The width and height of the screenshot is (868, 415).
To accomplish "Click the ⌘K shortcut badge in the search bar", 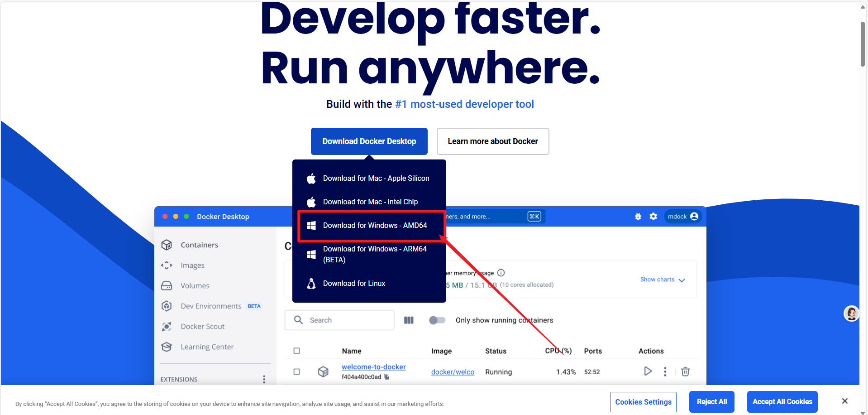I will click(x=534, y=217).
